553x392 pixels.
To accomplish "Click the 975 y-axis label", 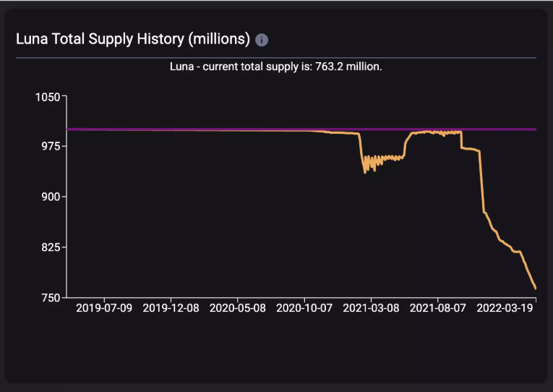I will click(51, 146).
